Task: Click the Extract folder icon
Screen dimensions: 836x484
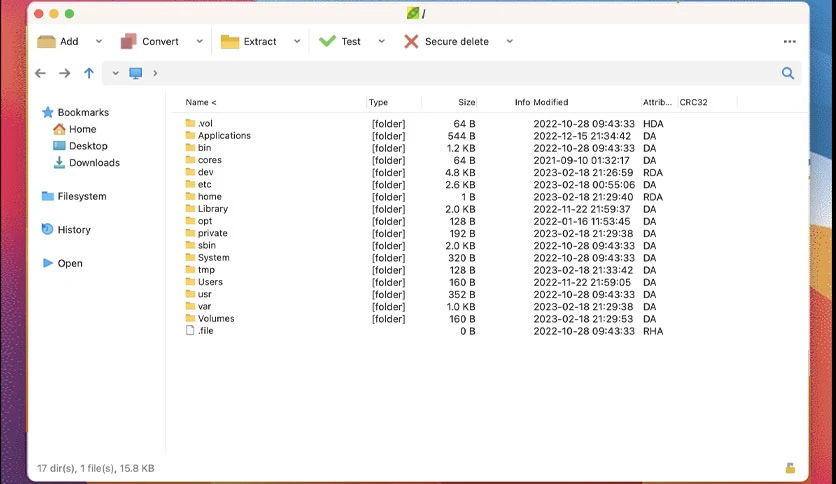Action: coord(230,42)
